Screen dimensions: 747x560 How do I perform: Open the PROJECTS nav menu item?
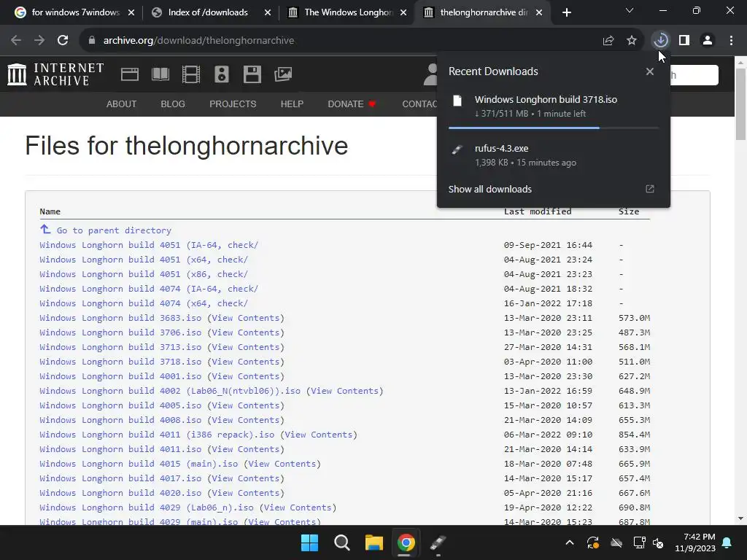coord(233,104)
